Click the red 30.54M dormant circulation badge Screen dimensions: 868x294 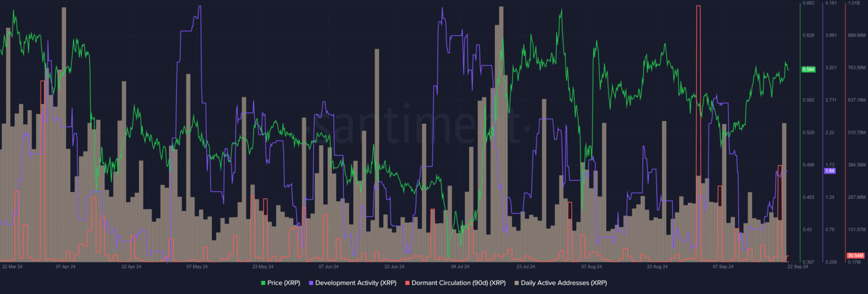click(853, 256)
